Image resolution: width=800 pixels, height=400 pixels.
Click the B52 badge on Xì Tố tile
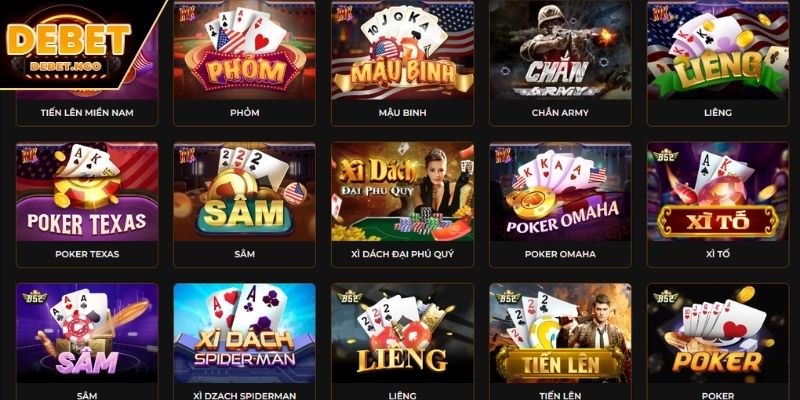tap(665, 155)
